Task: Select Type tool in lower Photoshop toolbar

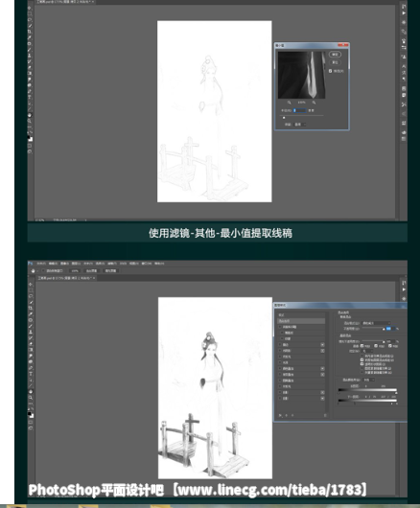Action: (31, 374)
